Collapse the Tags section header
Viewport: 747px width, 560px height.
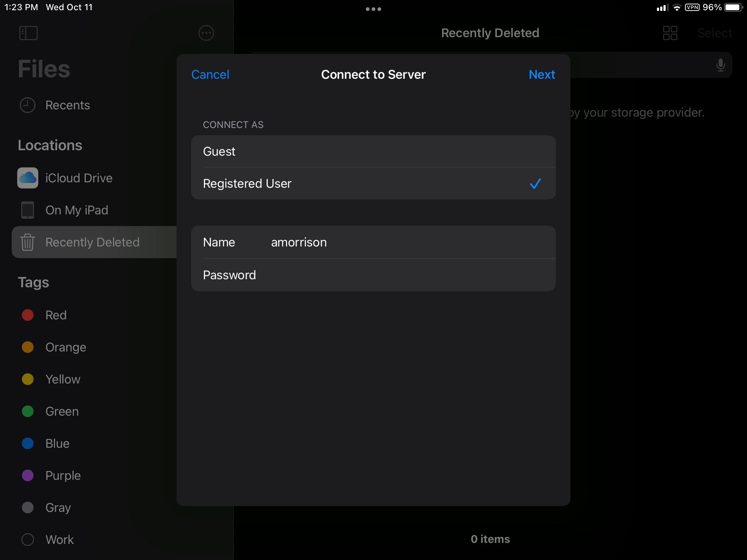[34, 283]
